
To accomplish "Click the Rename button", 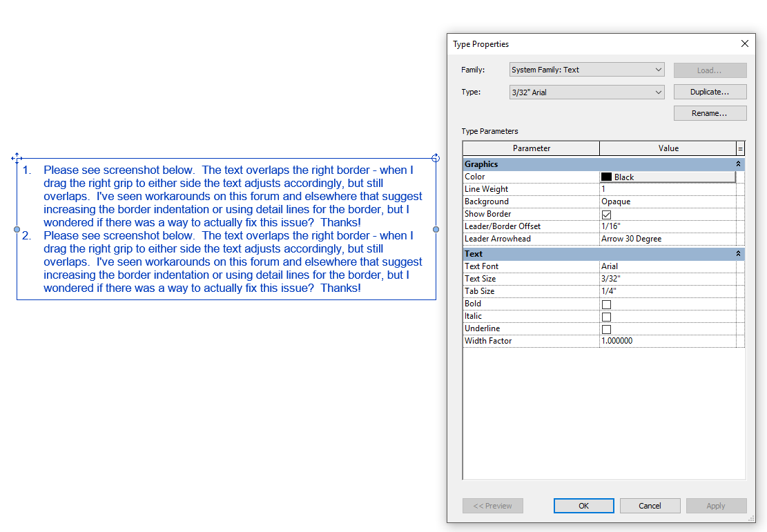I will pyautogui.click(x=710, y=112).
